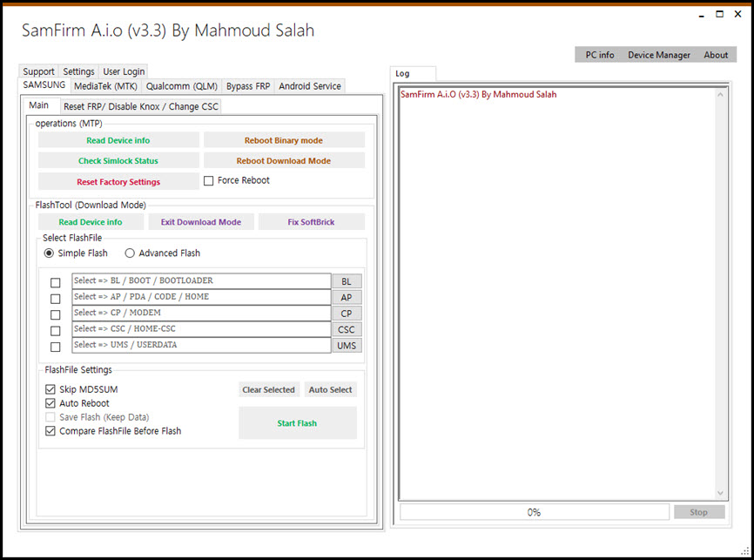754x560 pixels.
Task: Click Reboot Download Mode button
Action: pyautogui.click(x=284, y=161)
